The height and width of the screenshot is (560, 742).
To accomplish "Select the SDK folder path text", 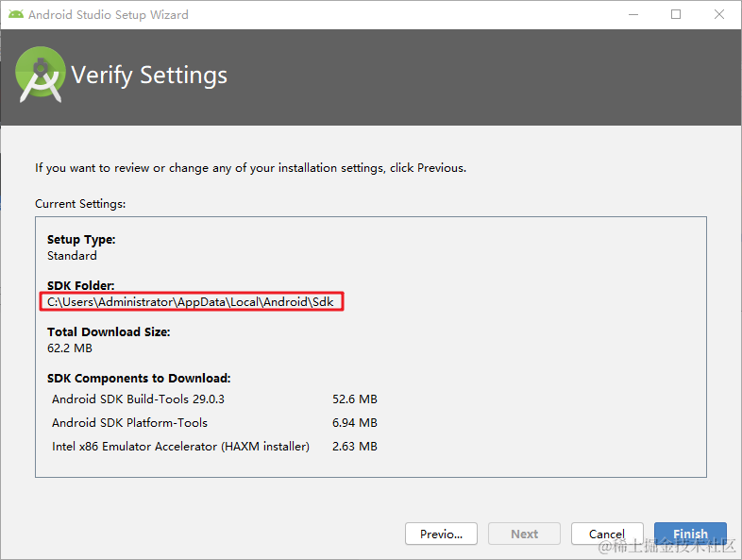I will click(x=191, y=302).
